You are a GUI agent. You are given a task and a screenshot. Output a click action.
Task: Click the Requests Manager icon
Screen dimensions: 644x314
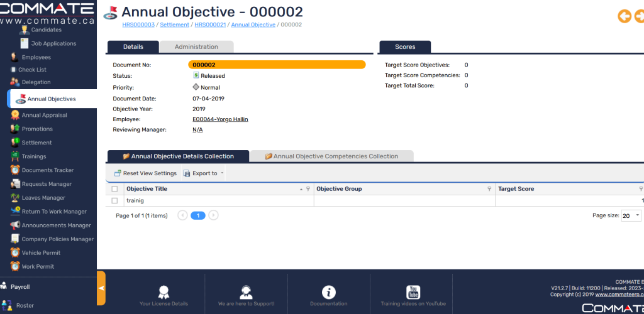coord(15,184)
